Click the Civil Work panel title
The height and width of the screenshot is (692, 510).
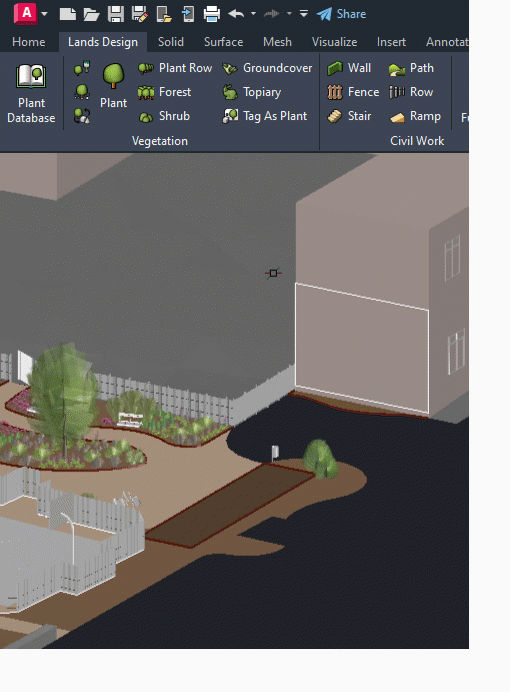pos(417,141)
